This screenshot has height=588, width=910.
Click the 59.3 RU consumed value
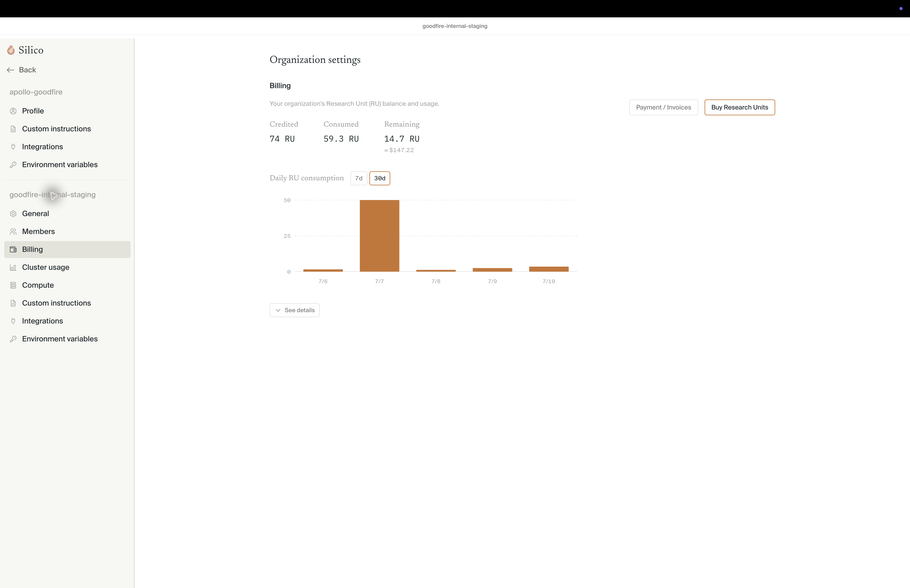[341, 139]
